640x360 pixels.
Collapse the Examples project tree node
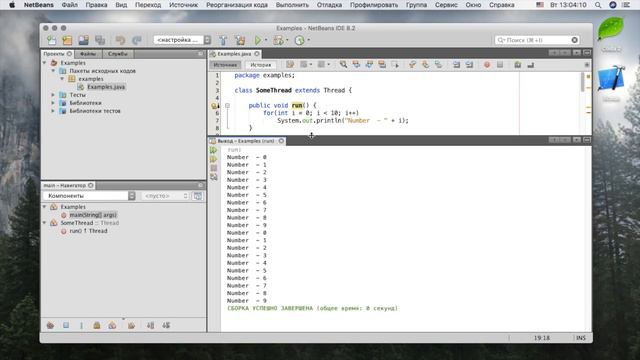point(44,63)
